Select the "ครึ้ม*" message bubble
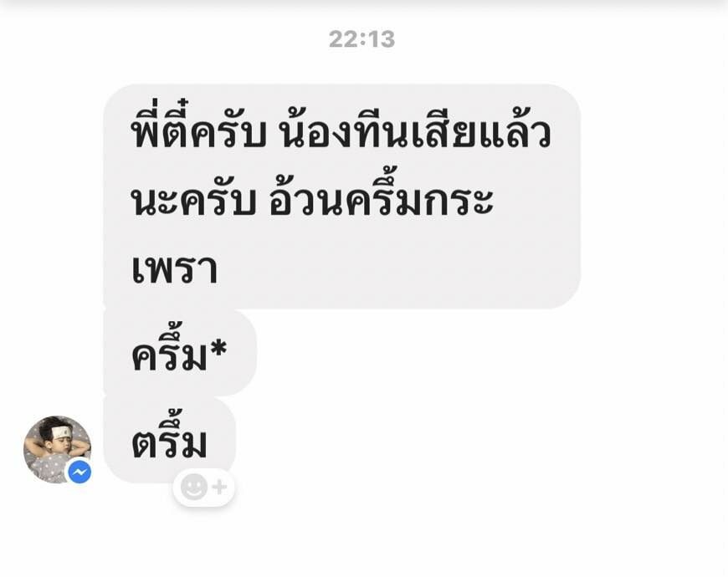This screenshot has width=728, height=577. [x=180, y=353]
